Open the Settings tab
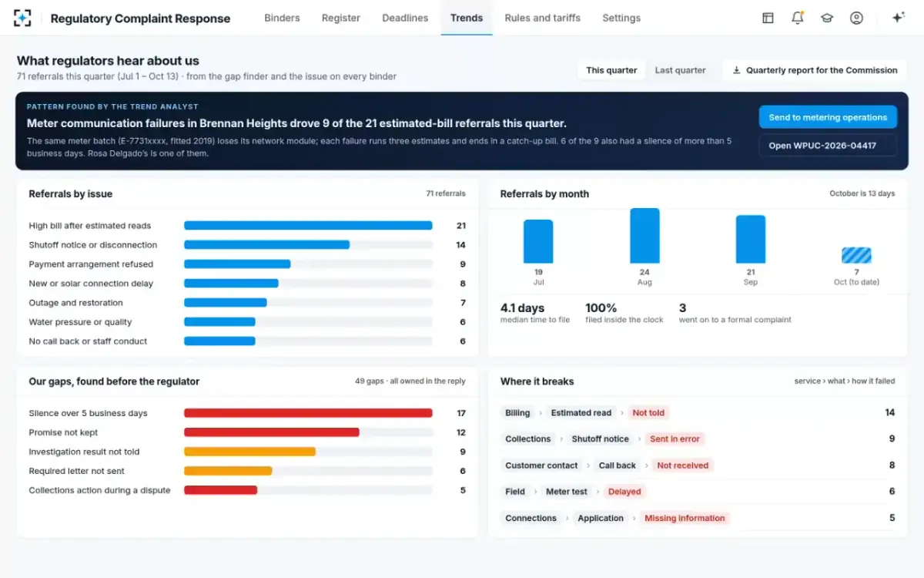Screen dimensions: 924x578 coord(621,18)
